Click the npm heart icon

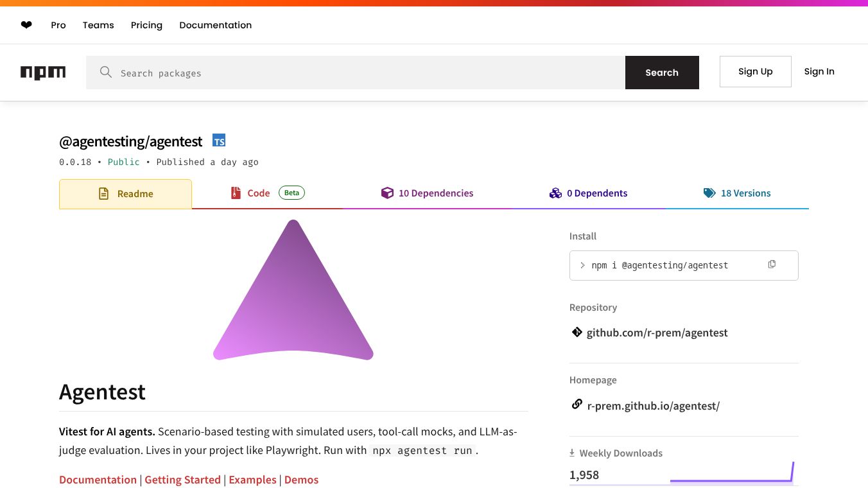click(x=26, y=25)
